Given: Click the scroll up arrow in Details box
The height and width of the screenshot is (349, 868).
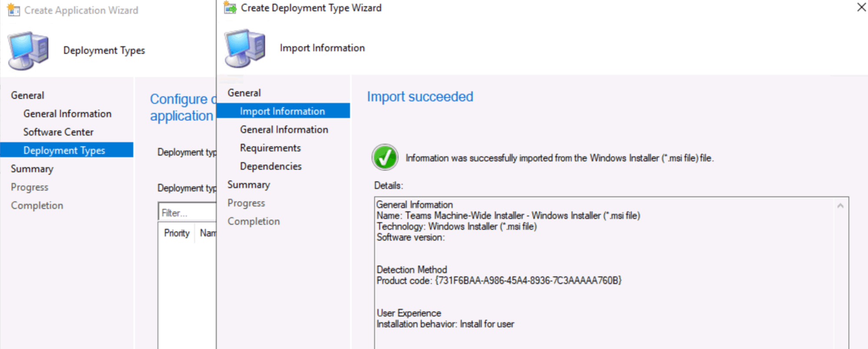Looking at the screenshot, I should pos(841,206).
